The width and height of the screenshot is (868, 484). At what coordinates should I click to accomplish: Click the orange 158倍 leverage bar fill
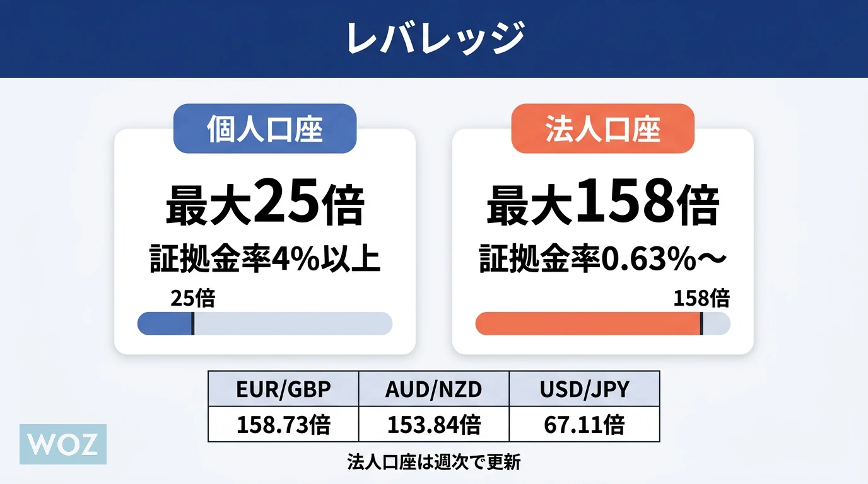pyautogui.click(x=587, y=323)
